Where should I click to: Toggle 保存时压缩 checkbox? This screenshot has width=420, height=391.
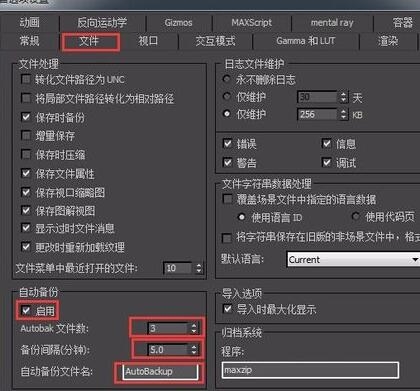point(26,154)
